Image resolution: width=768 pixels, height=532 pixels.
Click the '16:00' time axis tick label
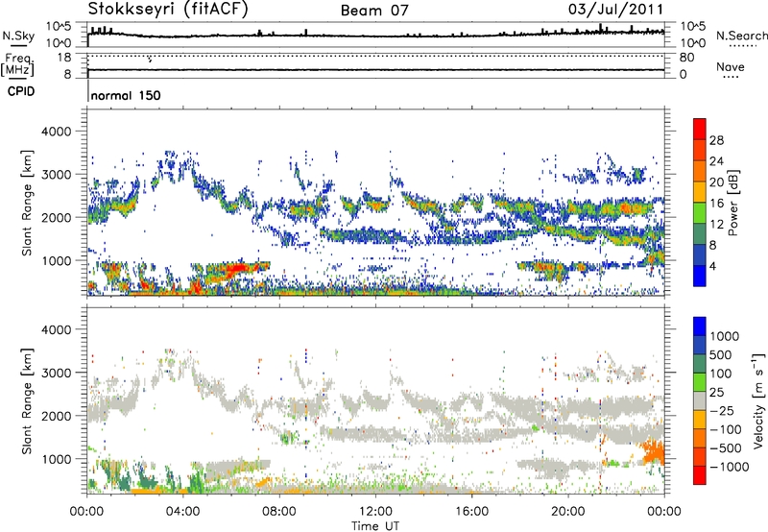(471, 512)
